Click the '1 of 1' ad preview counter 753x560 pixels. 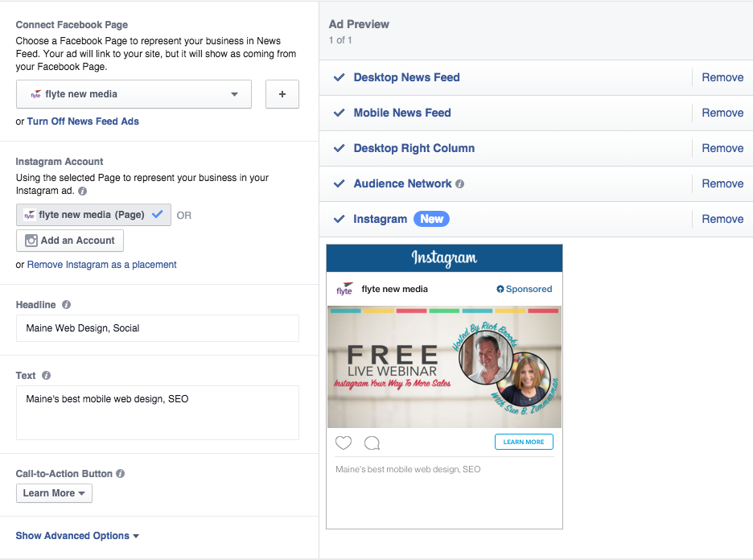tap(340, 40)
